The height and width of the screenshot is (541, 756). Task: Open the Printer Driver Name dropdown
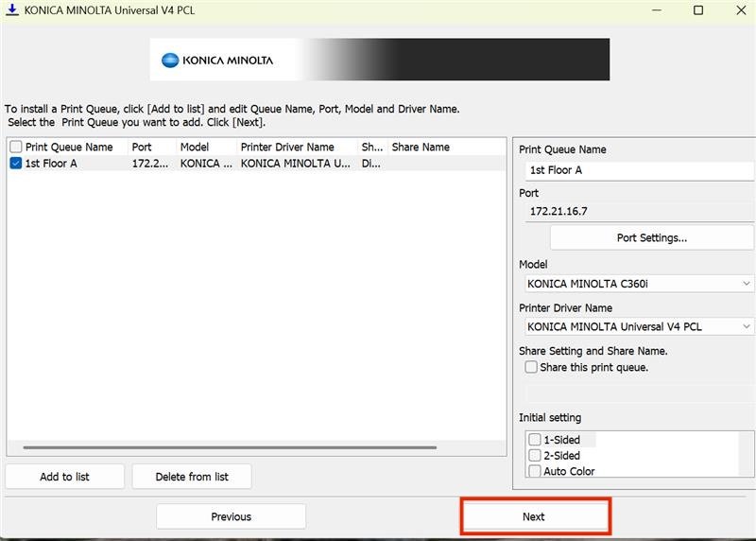click(639, 326)
